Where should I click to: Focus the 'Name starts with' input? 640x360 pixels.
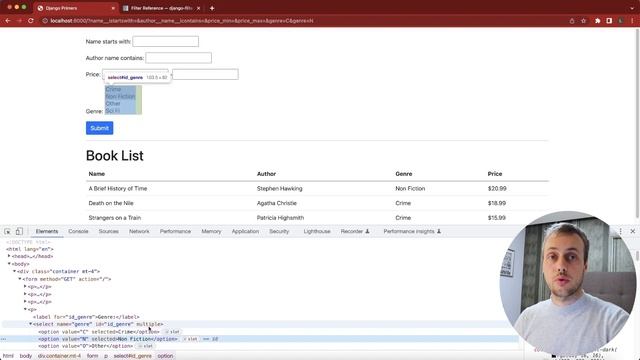(x=165, y=41)
